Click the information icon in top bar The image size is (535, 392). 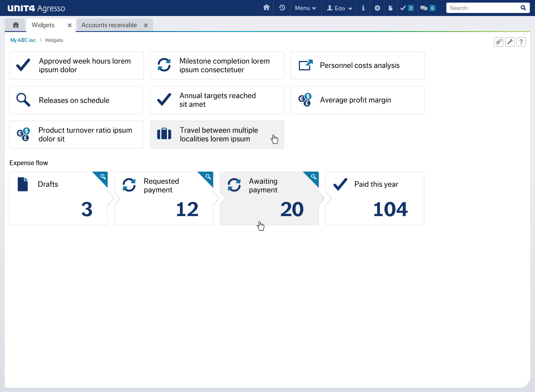point(363,8)
